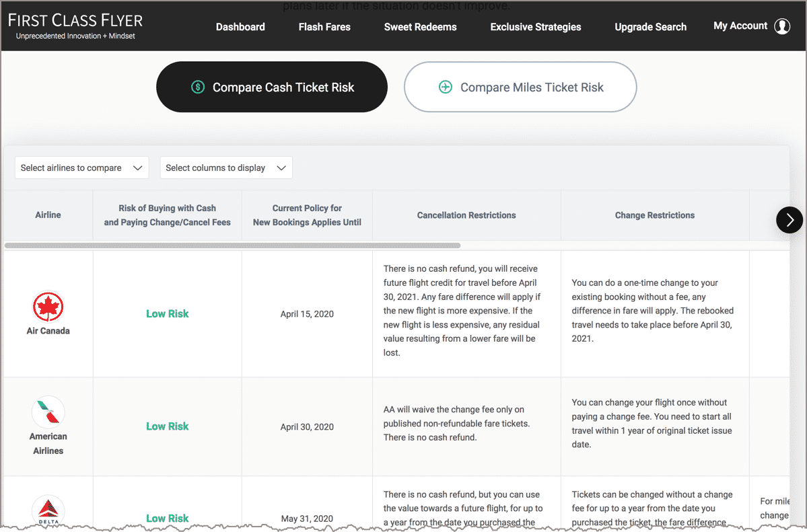Navigate to Exclusive Strategies
This screenshot has height=532, width=807.
tap(535, 27)
